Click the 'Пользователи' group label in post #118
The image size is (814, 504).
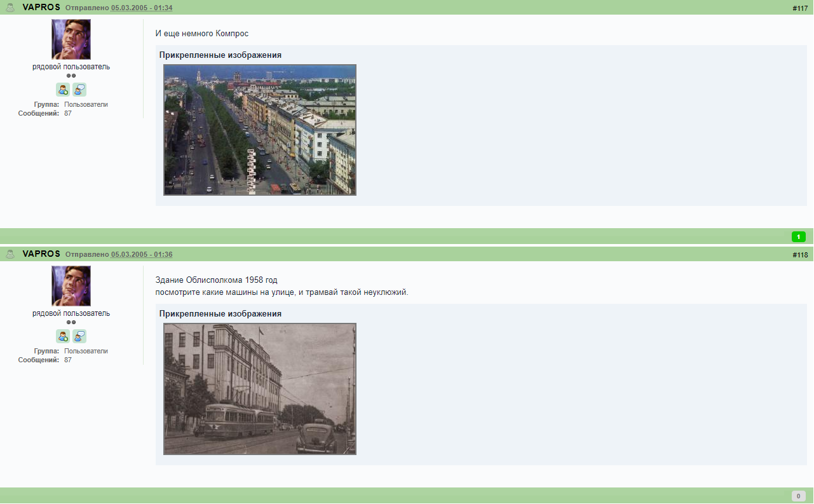[86, 351]
